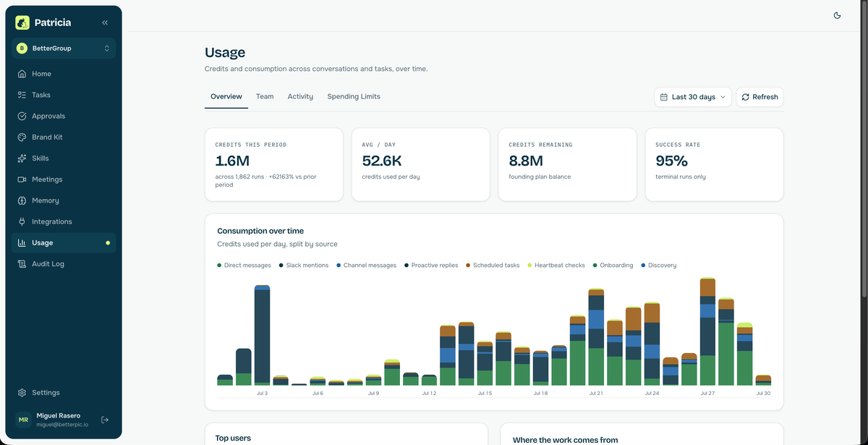The image size is (868, 445).
Task: Click the Success Rate card
Action: 714,164
